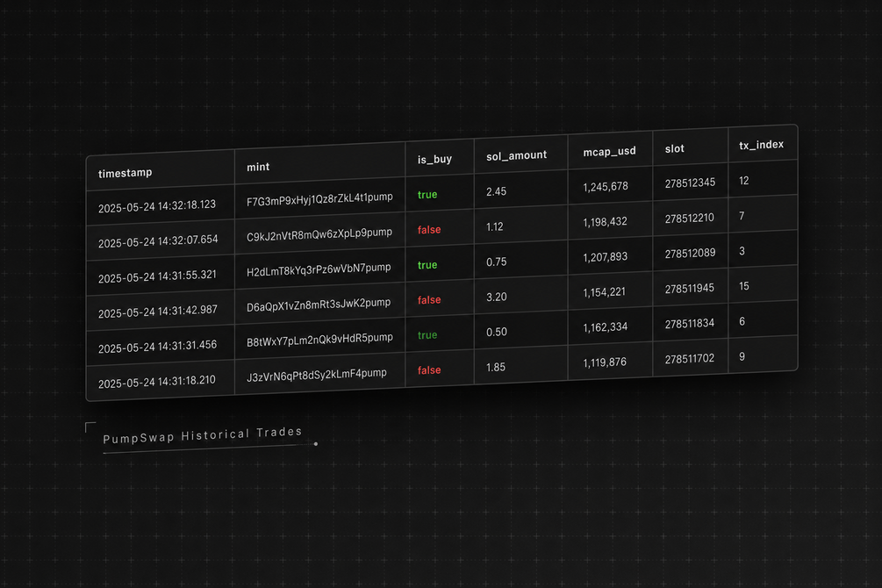Viewport: 882px width, 588px height.
Task: Click the slot column header
Action: click(674, 148)
